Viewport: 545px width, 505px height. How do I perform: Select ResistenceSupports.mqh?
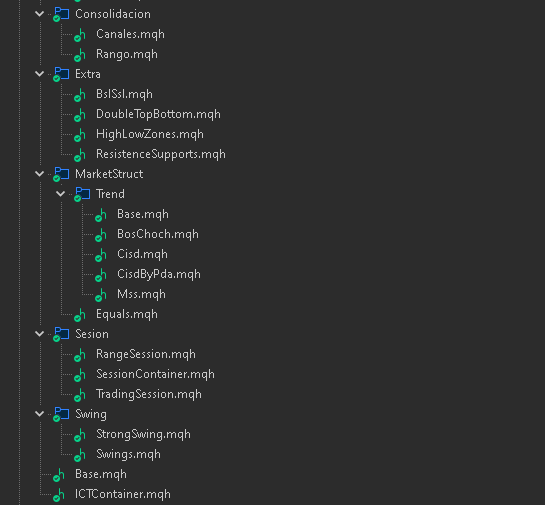click(x=161, y=154)
